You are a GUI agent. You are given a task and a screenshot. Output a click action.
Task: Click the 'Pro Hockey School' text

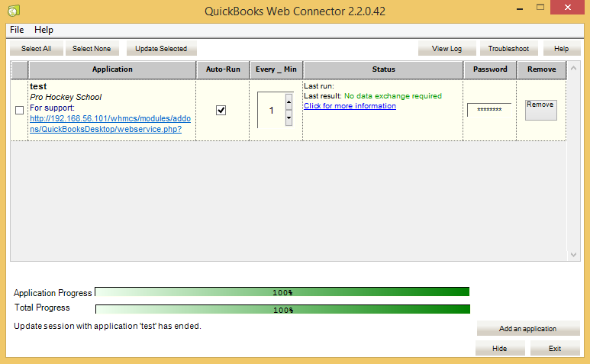pos(66,97)
